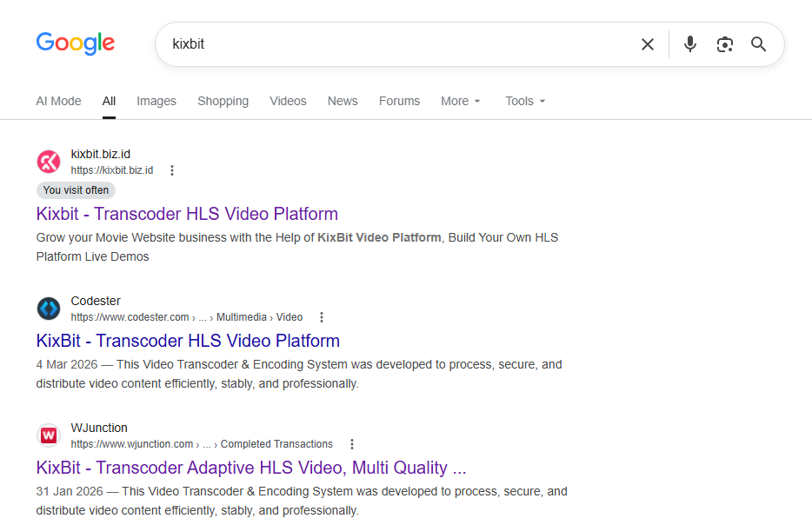Switch to the Shopping tab
The width and height of the screenshot is (812, 525).
pyautogui.click(x=223, y=101)
